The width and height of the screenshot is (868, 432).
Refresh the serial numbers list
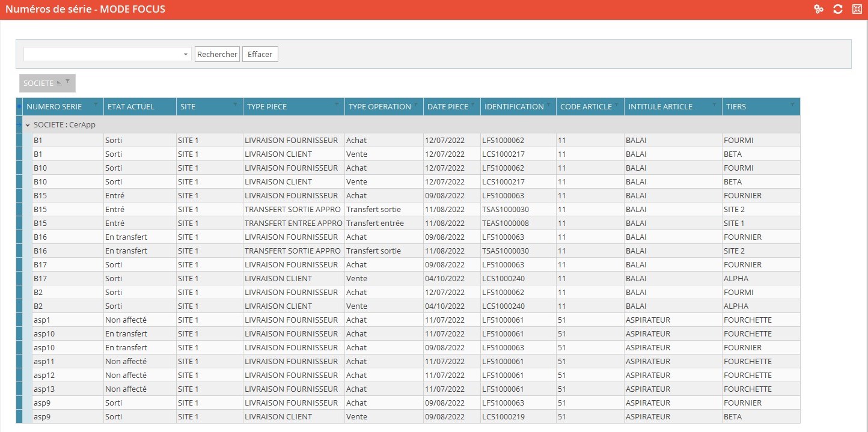click(837, 9)
